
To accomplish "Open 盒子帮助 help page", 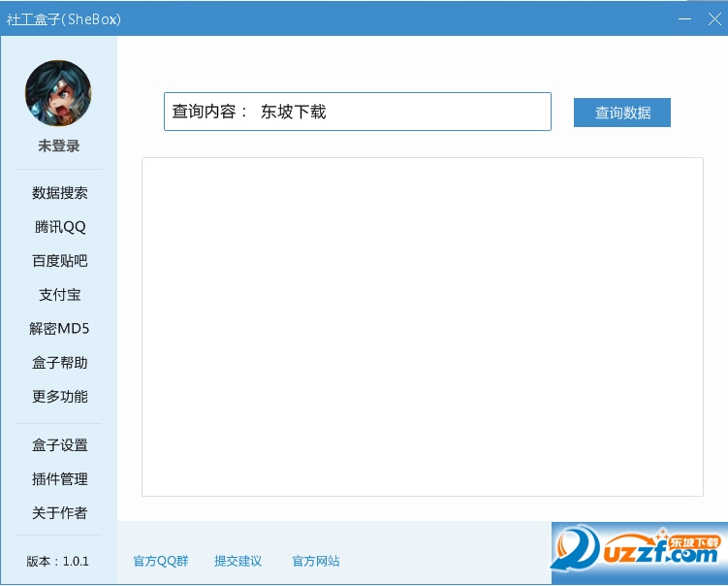I will tap(59, 363).
